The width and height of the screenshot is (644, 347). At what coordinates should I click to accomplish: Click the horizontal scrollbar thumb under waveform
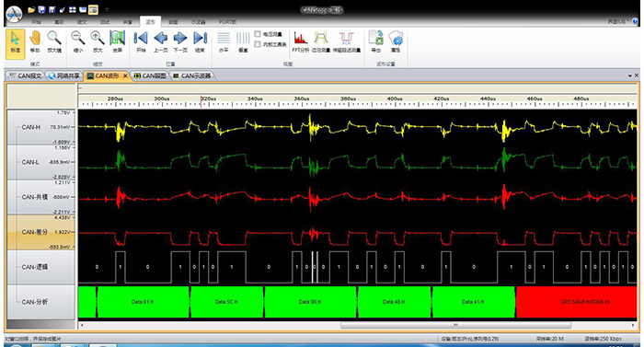(455, 325)
